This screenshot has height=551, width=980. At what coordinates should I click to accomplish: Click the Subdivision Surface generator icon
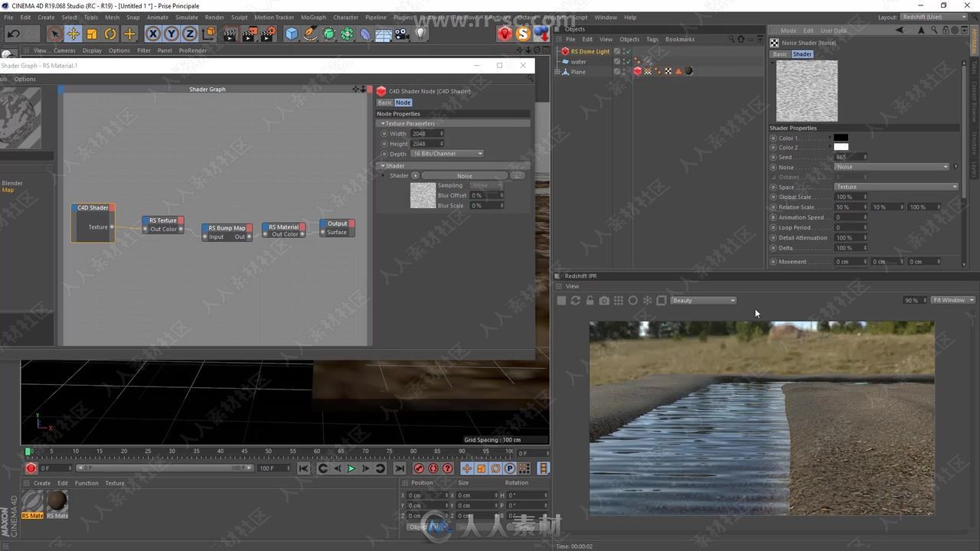coord(328,34)
